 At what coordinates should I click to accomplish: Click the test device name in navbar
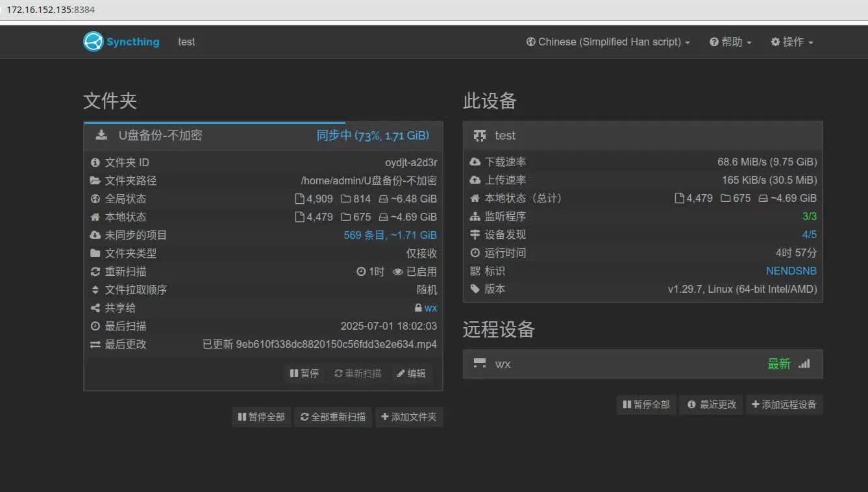(x=186, y=42)
